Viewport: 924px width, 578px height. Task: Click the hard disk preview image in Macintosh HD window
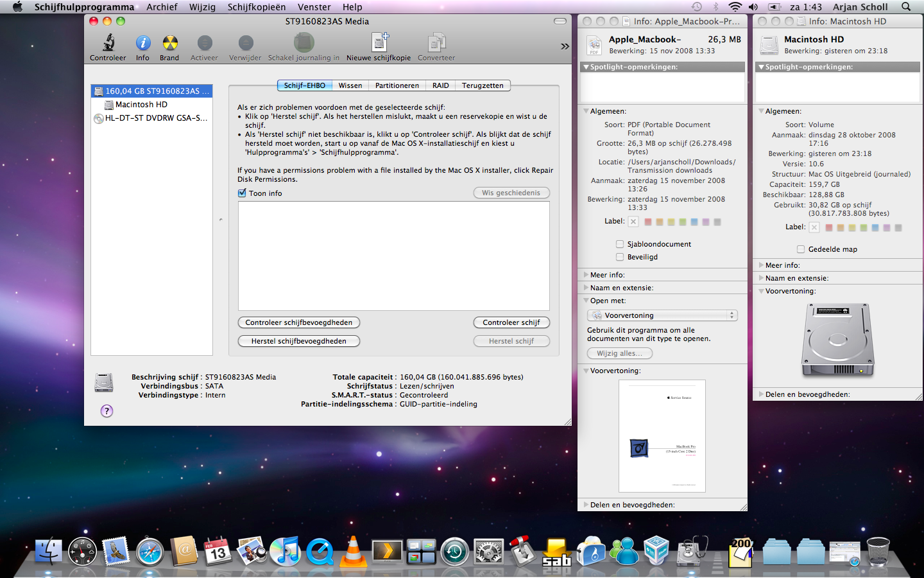coord(837,340)
